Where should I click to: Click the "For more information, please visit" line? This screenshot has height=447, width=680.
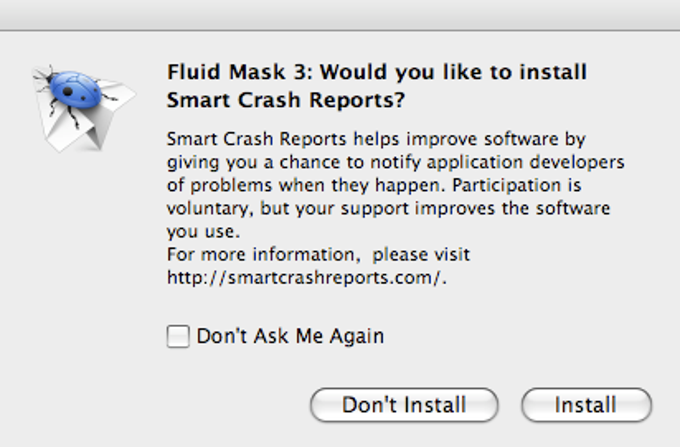(318, 255)
